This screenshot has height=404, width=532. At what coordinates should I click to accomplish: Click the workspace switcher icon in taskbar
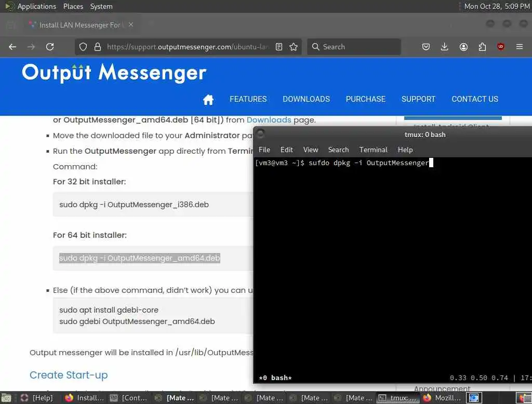[474, 398]
